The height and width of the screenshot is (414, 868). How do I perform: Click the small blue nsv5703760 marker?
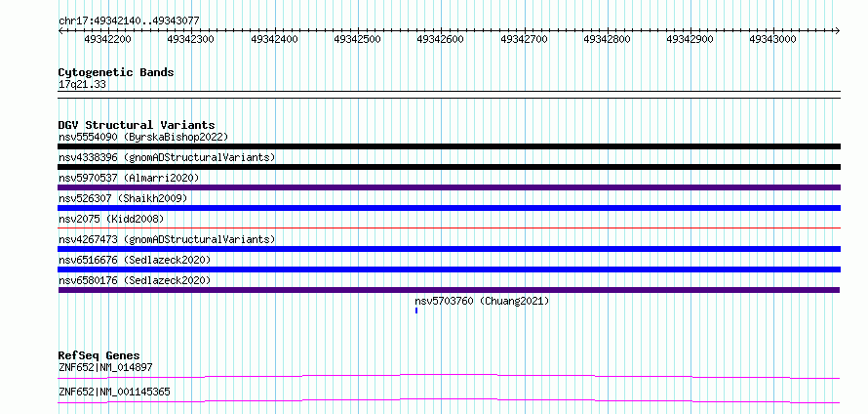(x=416, y=310)
